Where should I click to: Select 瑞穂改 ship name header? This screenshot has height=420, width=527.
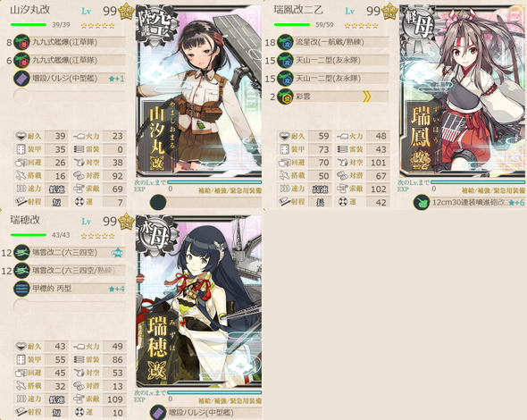(25, 220)
